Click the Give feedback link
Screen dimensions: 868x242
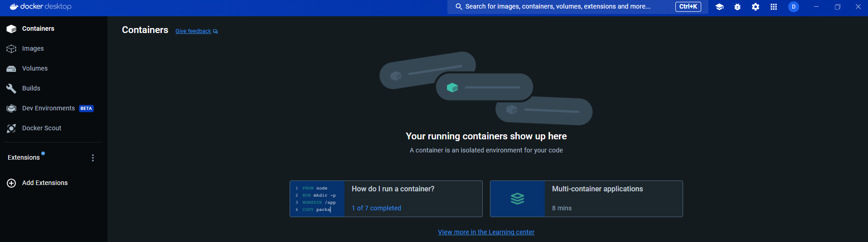tap(193, 31)
